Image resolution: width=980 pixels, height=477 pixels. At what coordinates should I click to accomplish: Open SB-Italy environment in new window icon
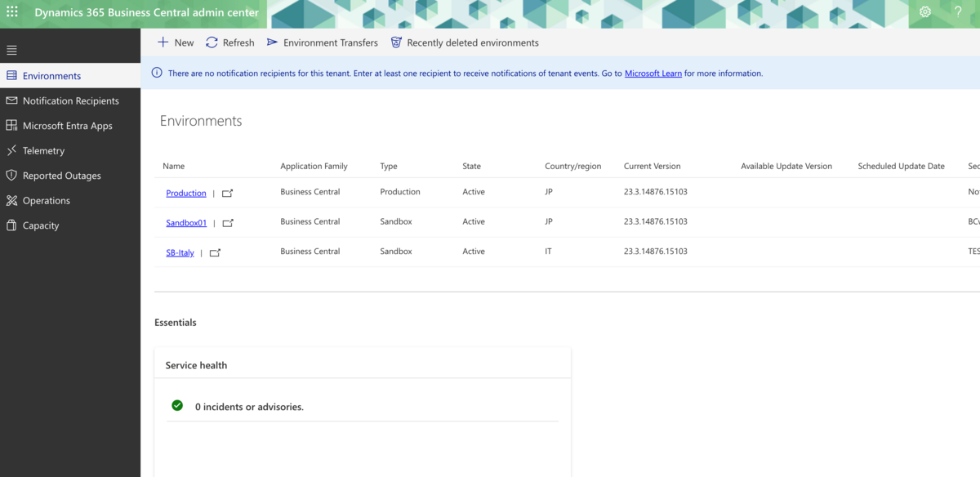pyautogui.click(x=215, y=253)
